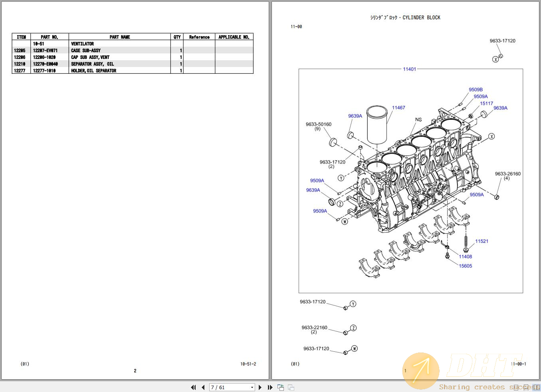Click part number 15605
This screenshot has width=541, height=392.
[x=466, y=266]
